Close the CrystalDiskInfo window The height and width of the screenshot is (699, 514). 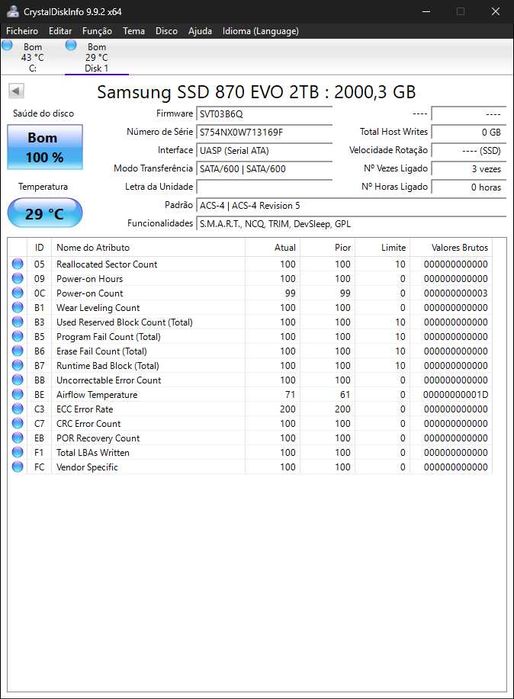coord(495,11)
